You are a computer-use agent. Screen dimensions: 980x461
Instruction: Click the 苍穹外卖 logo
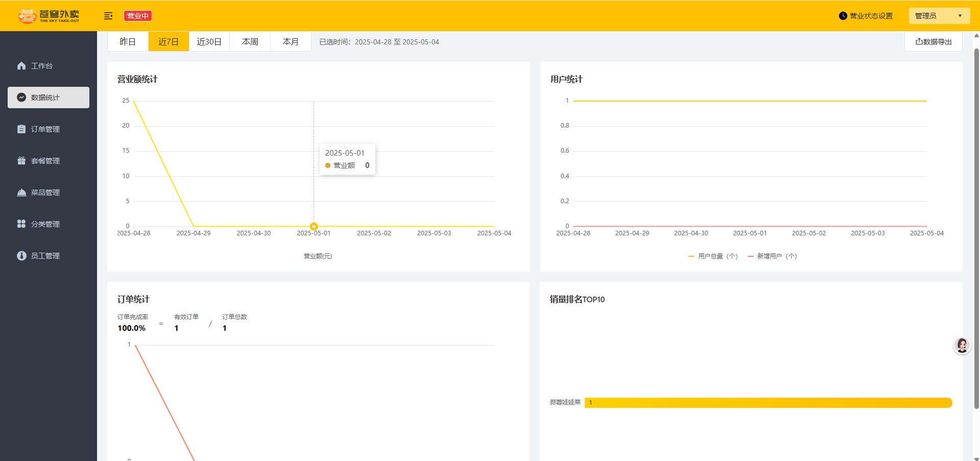point(49,16)
